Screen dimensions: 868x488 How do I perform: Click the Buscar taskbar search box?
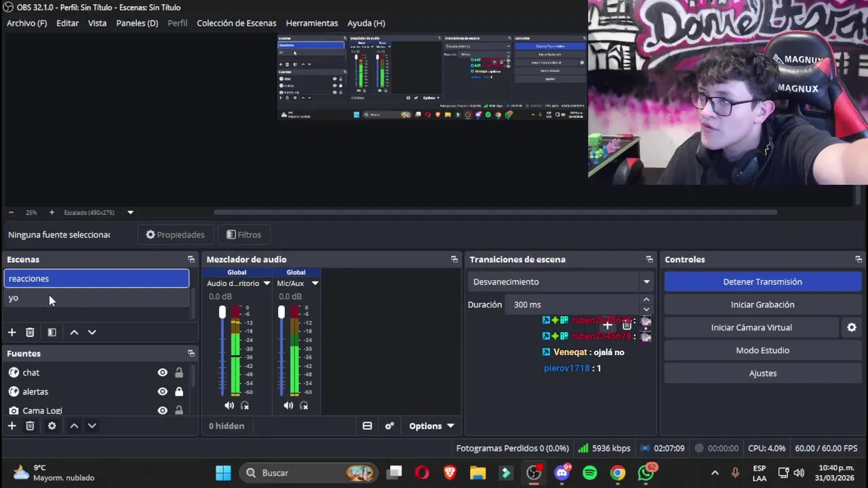(309, 473)
